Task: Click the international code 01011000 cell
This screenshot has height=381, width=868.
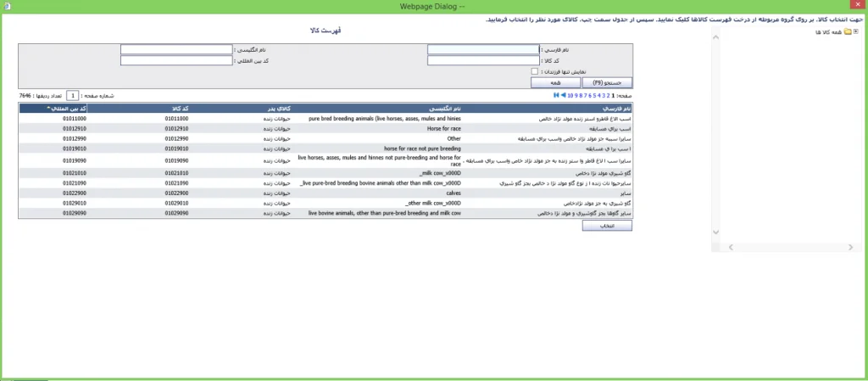Action: (x=75, y=119)
